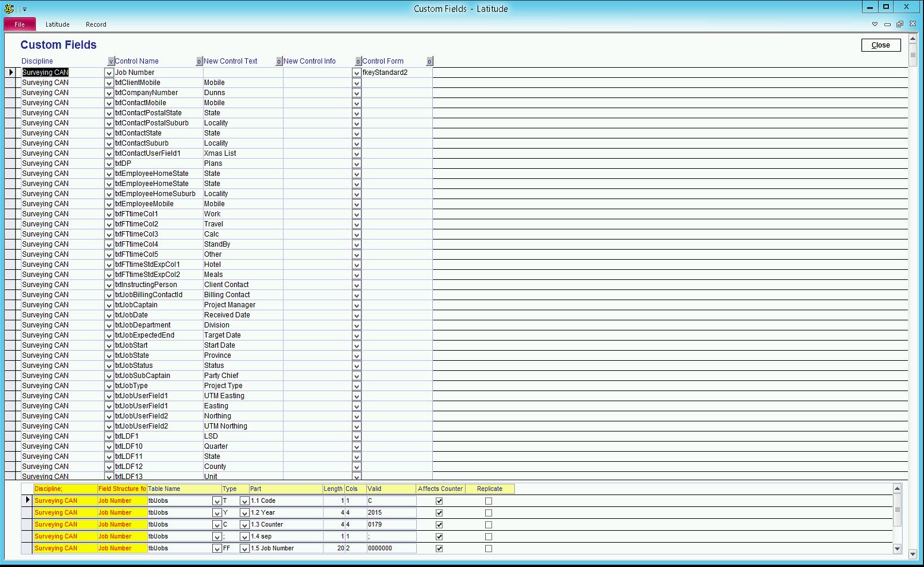Click the heart-shaped ribbon collapse icon
The height and width of the screenshot is (567, 924).
(875, 24)
